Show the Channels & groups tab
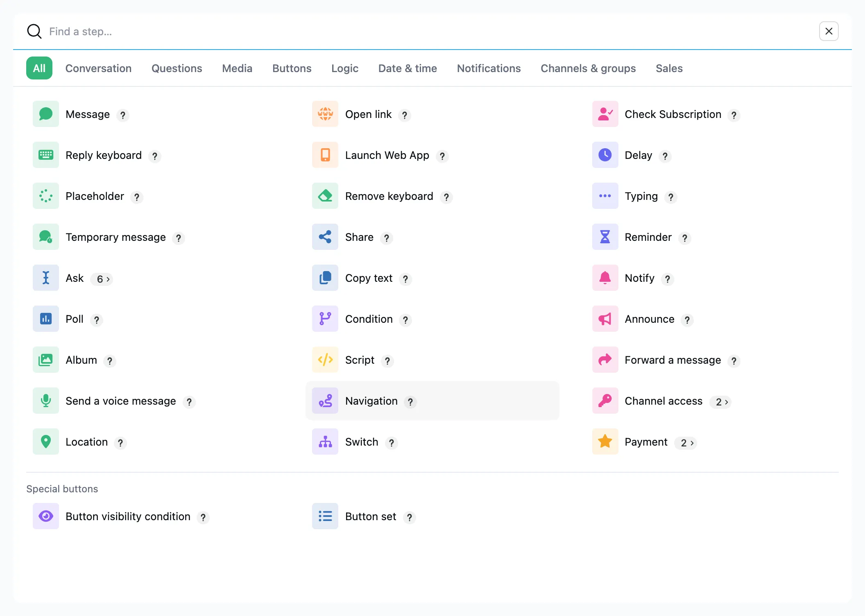Viewport: 865px width, 616px height. (588, 68)
